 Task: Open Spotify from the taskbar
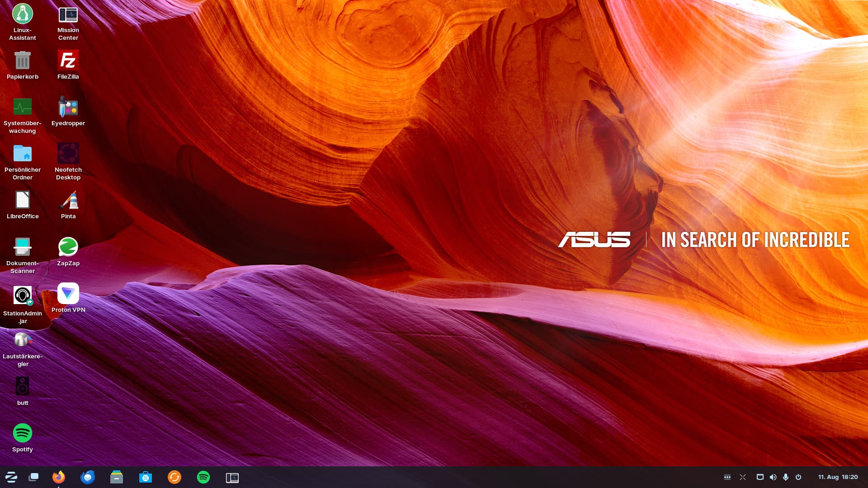click(203, 477)
